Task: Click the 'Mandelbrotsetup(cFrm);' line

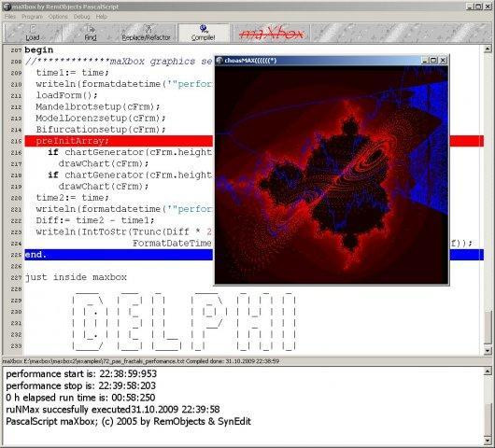Action: (x=98, y=106)
